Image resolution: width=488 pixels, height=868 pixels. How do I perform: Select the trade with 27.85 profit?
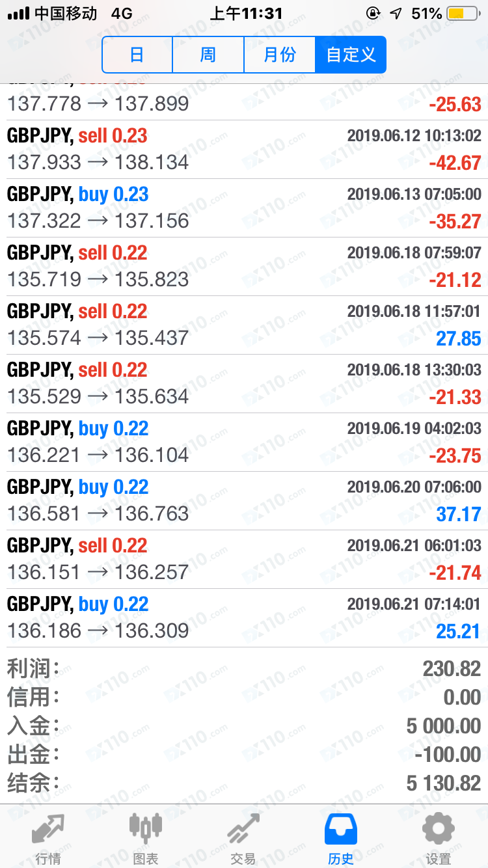pos(244,325)
